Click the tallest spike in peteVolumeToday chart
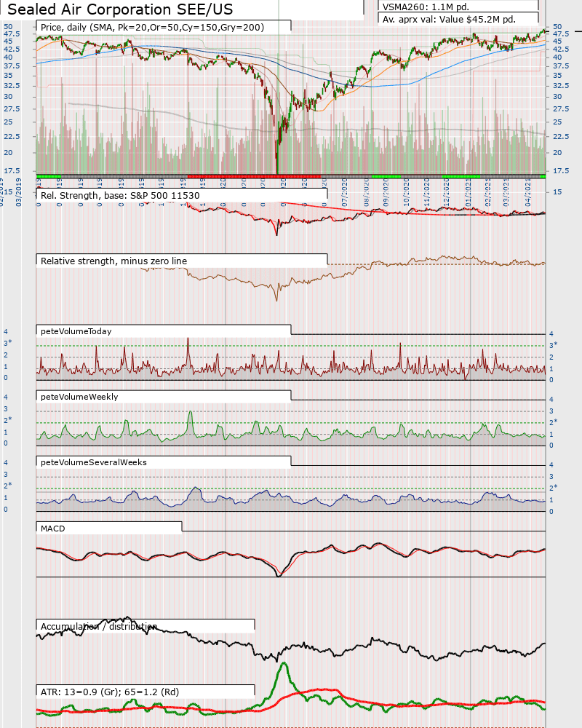This screenshot has height=728, width=582. [x=188, y=339]
